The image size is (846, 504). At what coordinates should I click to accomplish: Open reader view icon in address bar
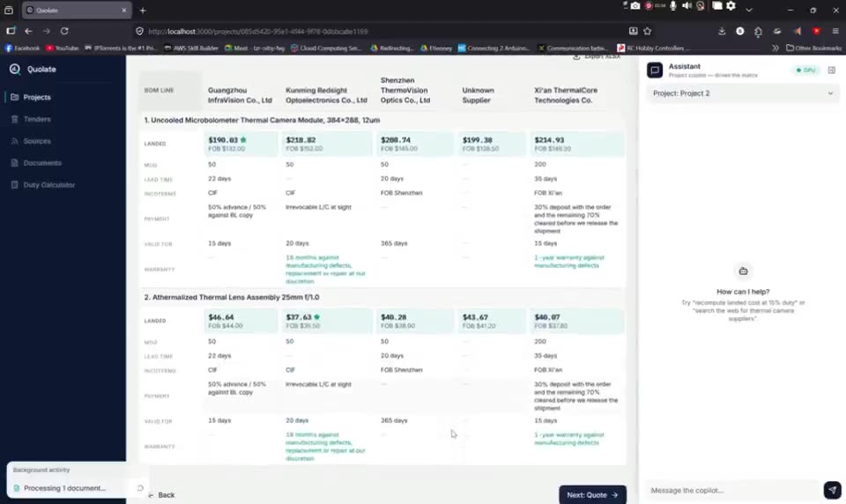(x=633, y=31)
